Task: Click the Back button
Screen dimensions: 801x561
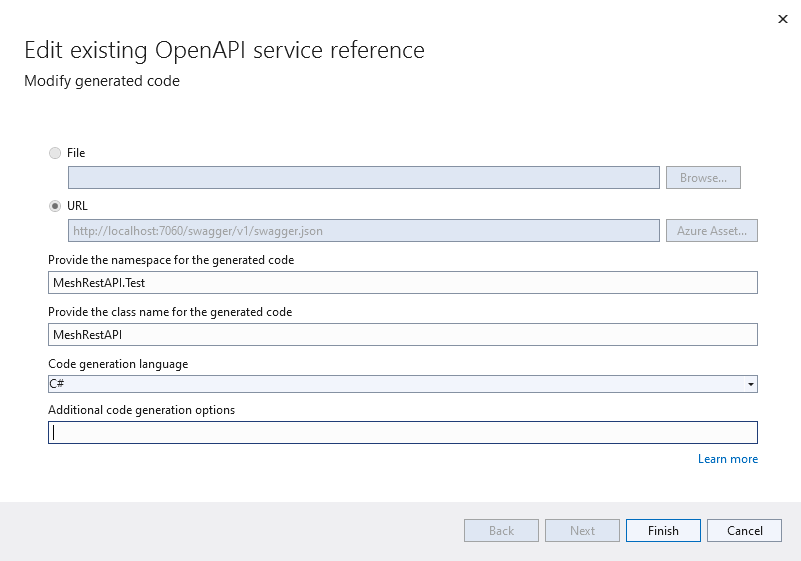Action: (x=501, y=530)
